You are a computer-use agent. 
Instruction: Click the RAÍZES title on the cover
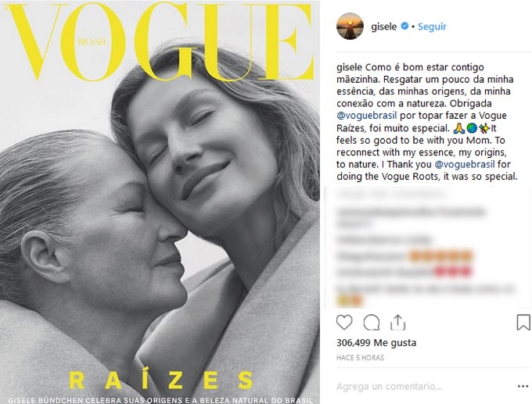(161, 380)
